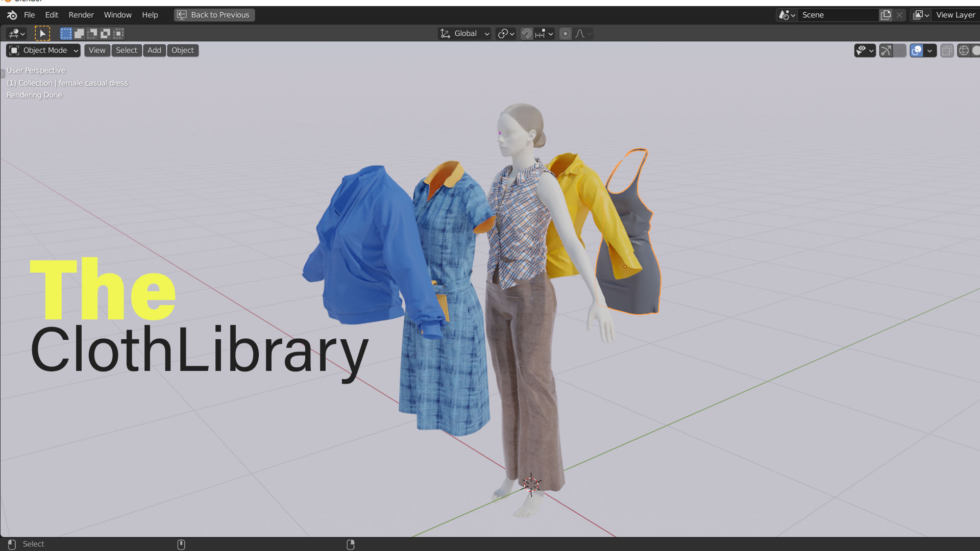Select the Box Select tool
980x551 pixels.
tap(66, 33)
